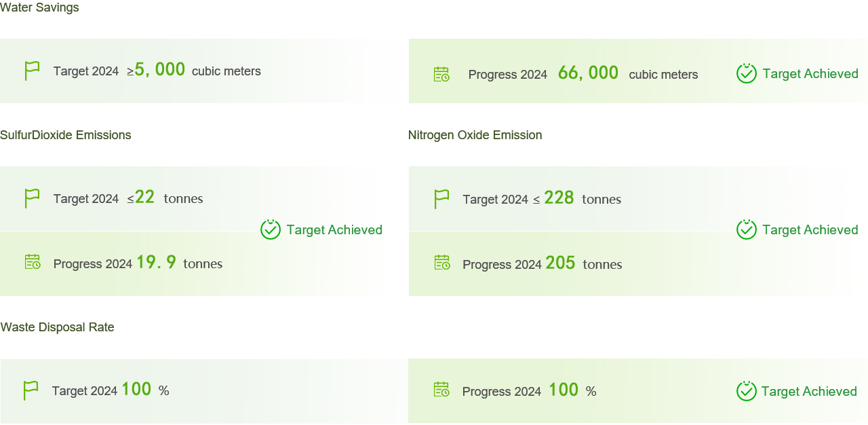Select the Nitrogen Oxide Emission heading
Image resolution: width=868 pixels, height=425 pixels.
(475, 135)
